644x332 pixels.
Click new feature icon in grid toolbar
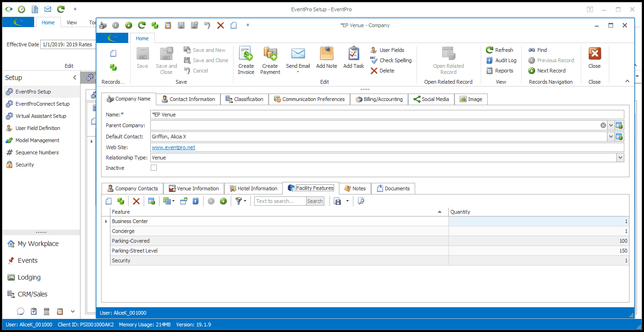tap(109, 201)
